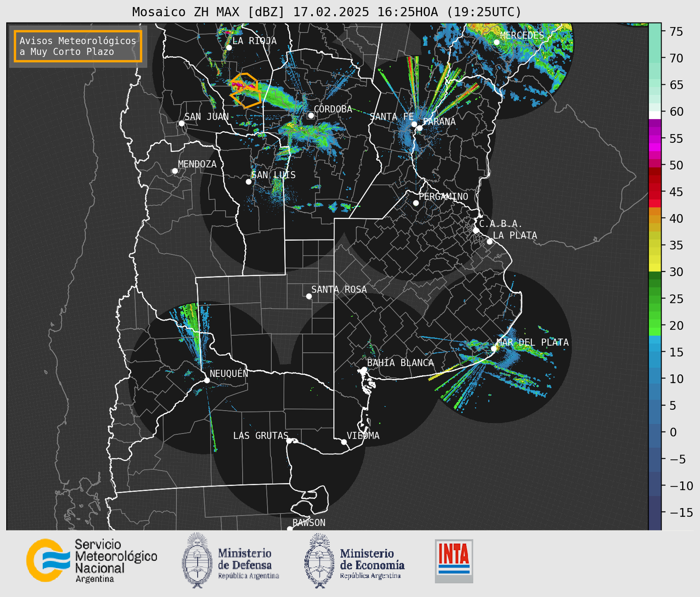This screenshot has height=597, width=700.
Task: Click the SAN JUAN city label
Action: pyautogui.click(x=207, y=117)
